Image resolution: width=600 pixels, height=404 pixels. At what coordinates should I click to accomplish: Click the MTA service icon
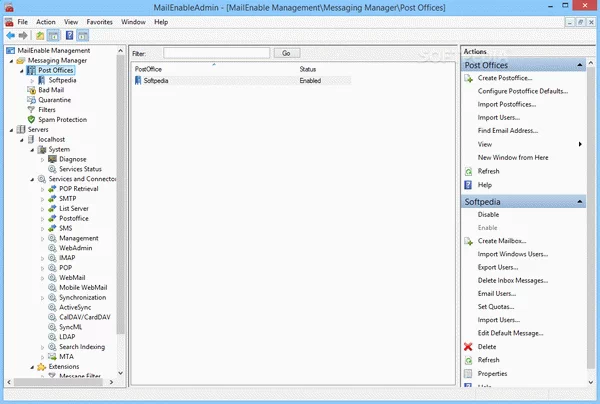(x=52, y=357)
